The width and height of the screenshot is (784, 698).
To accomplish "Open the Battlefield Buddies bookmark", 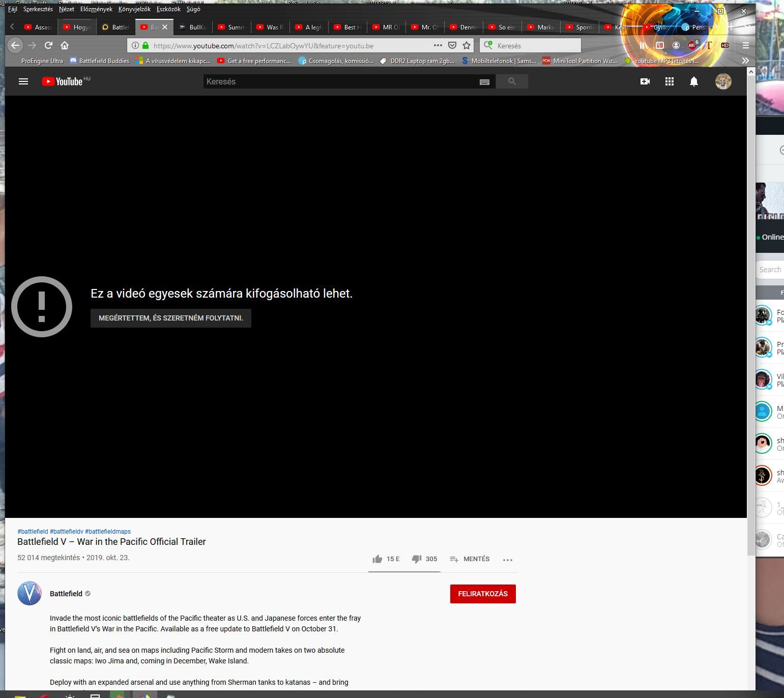I will [100, 61].
